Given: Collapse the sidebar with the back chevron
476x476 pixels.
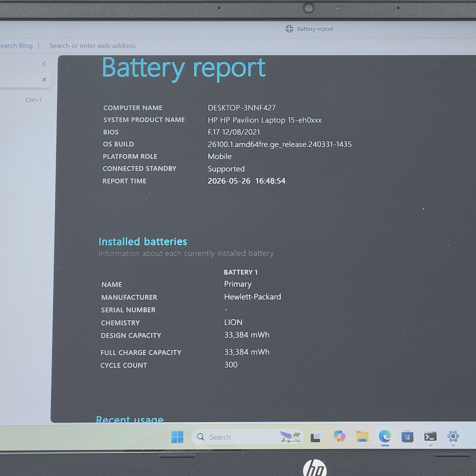Looking at the screenshot, I should (44, 64).
